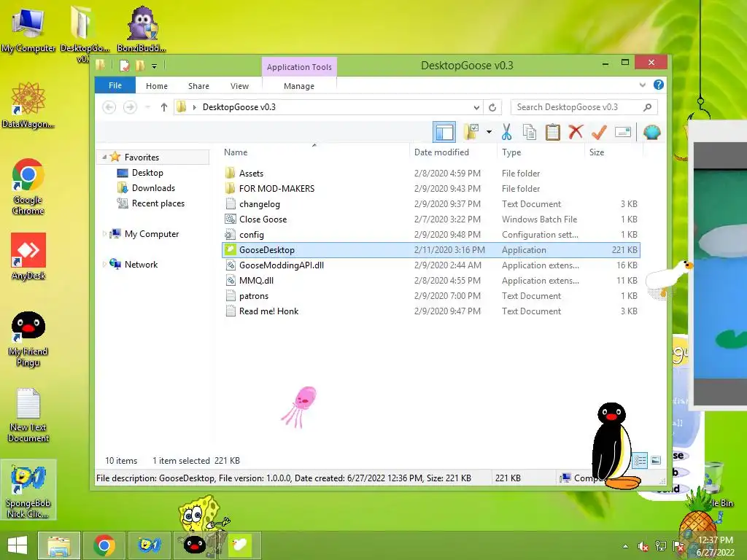This screenshot has height=560, width=747.
Task: Click the Search DesktopGoose v0.3 field
Action: 584,107
